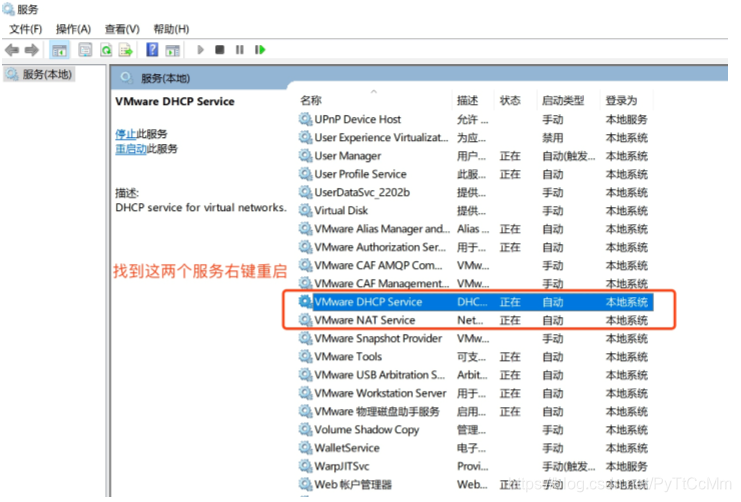Open the 文件(F) menu

click(x=26, y=29)
